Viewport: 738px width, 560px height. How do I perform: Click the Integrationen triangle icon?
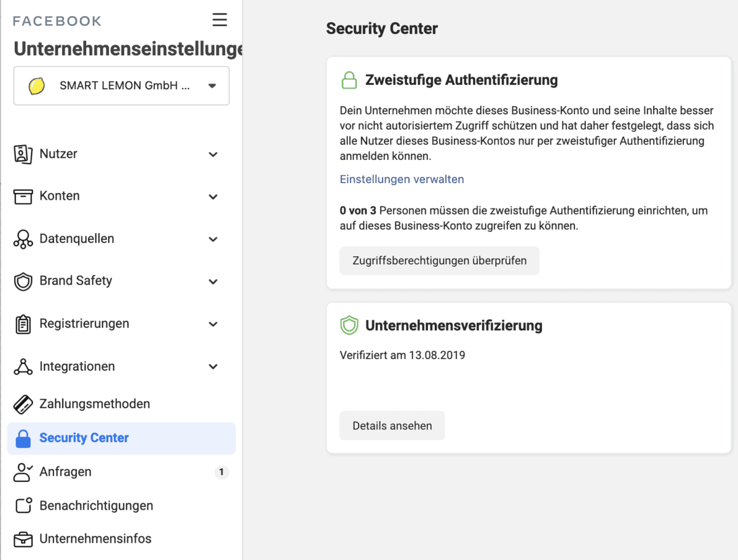point(23,366)
